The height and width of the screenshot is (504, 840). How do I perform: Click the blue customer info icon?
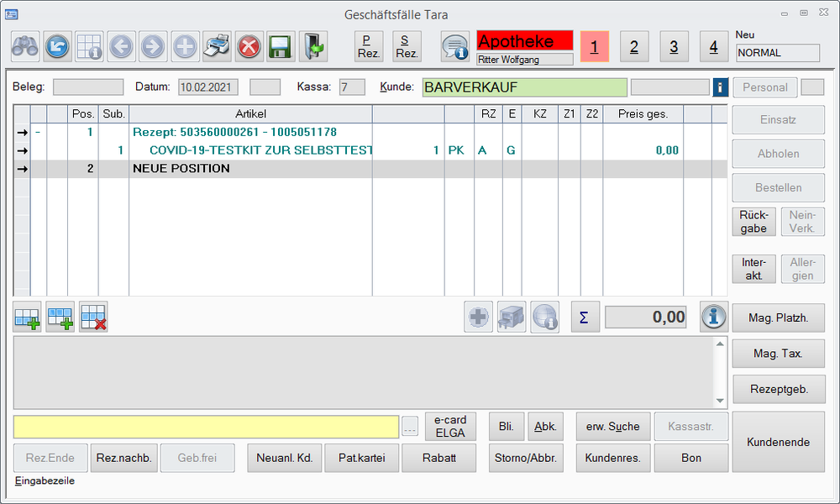720,87
